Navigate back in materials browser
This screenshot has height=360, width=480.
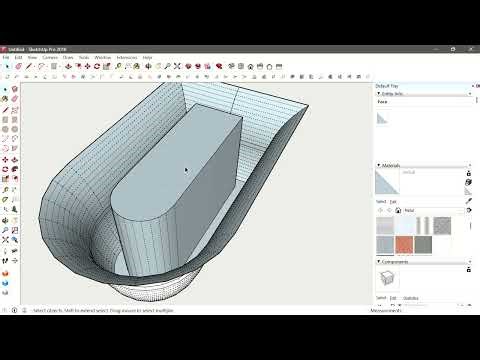[x=380, y=210]
